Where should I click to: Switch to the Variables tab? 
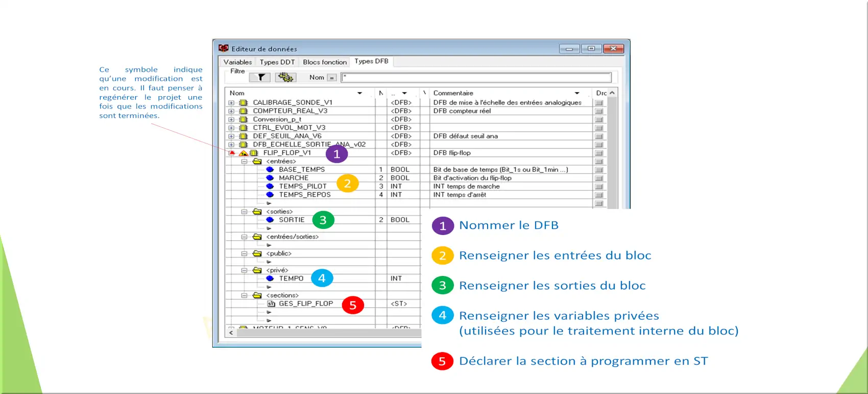point(237,62)
